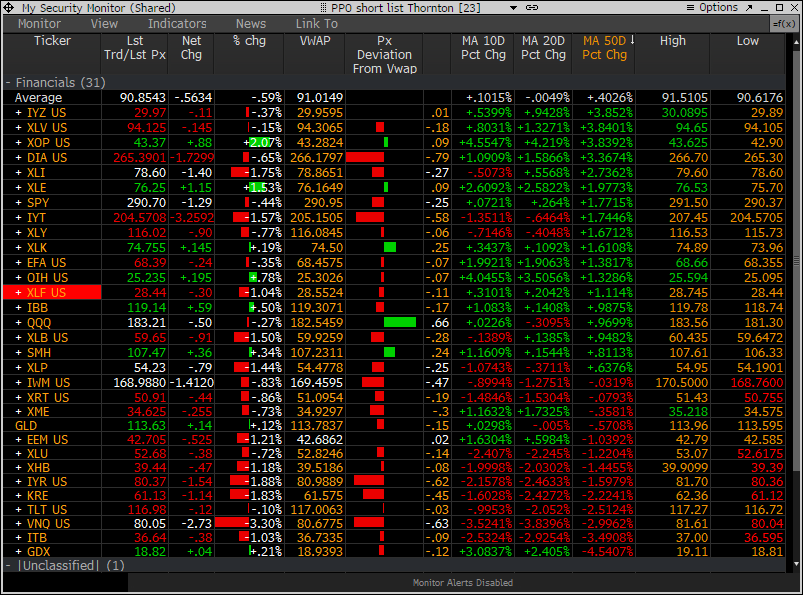
Task: Click the My Security Monitor (Shared) title
Action: click(x=98, y=8)
